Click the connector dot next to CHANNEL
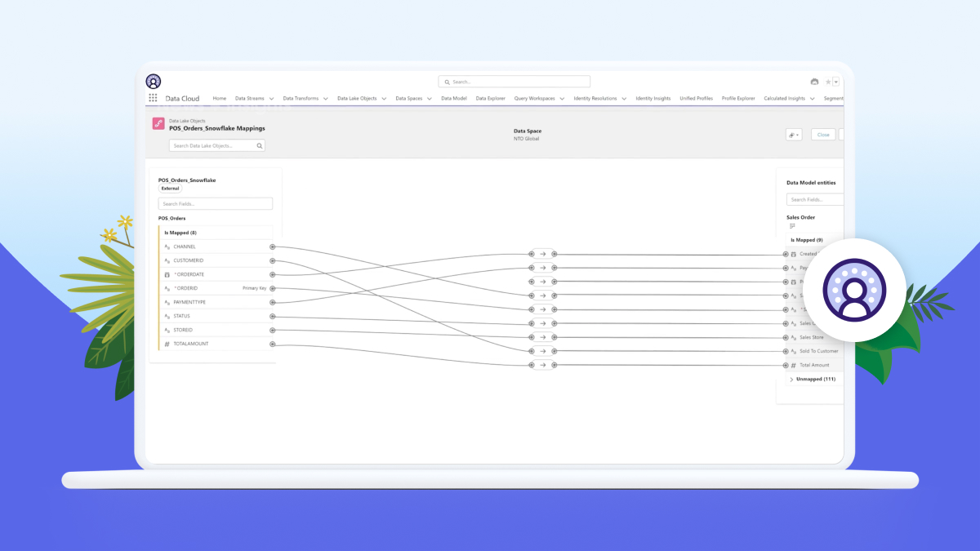The height and width of the screenshot is (551, 980). tap(273, 247)
